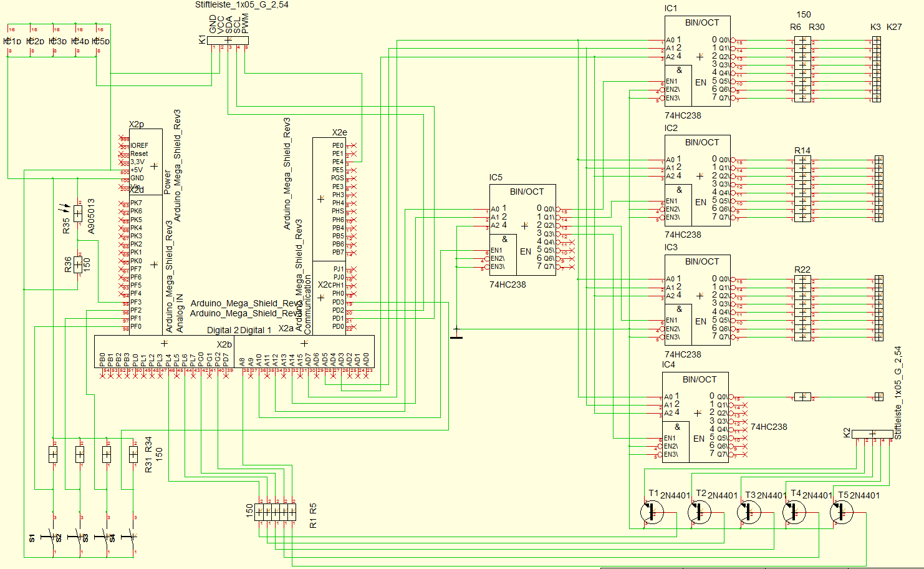
Task: Select transistor T4 2N4401 symbol
Action: 794,512
